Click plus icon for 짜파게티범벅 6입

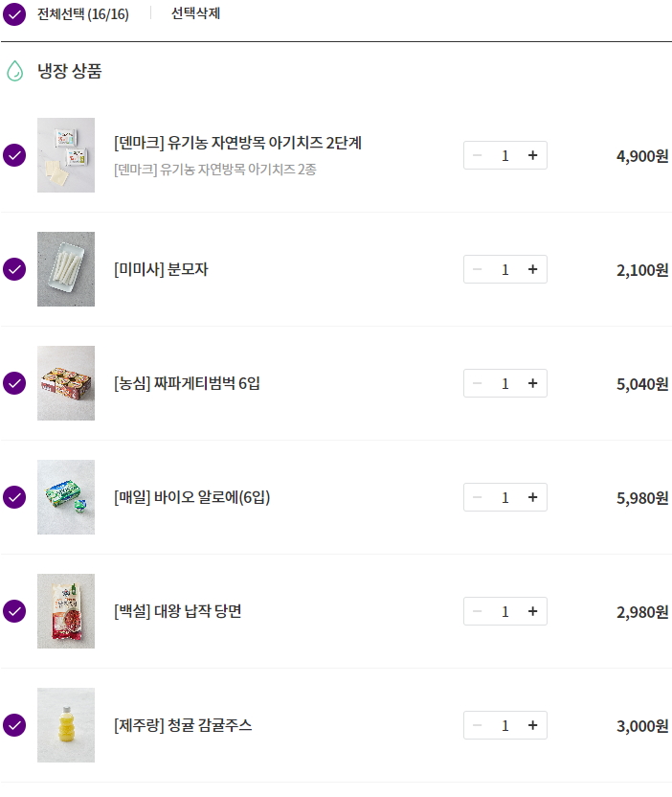pyautogui.click(x=532, y=383)
